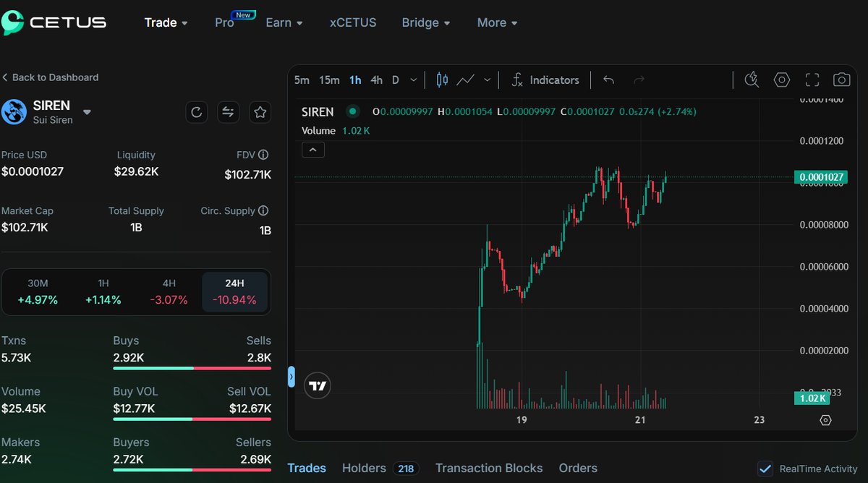Click the Cetus logo
Viewport: 868px width, 483px height.
[x=54, y=22]
